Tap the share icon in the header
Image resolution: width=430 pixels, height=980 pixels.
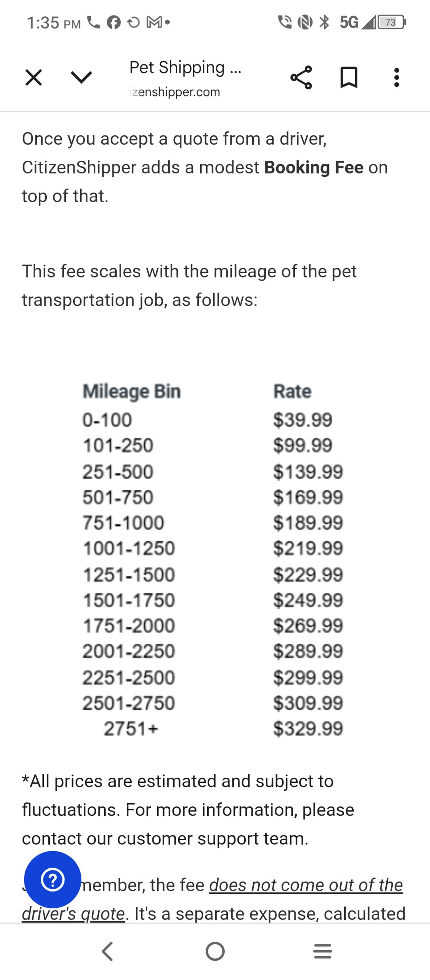click(301, 78)
